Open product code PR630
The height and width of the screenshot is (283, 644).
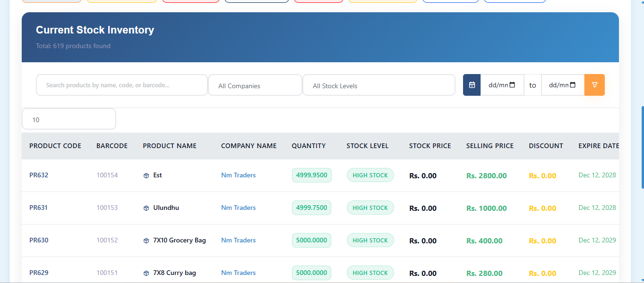pos(39,240)
